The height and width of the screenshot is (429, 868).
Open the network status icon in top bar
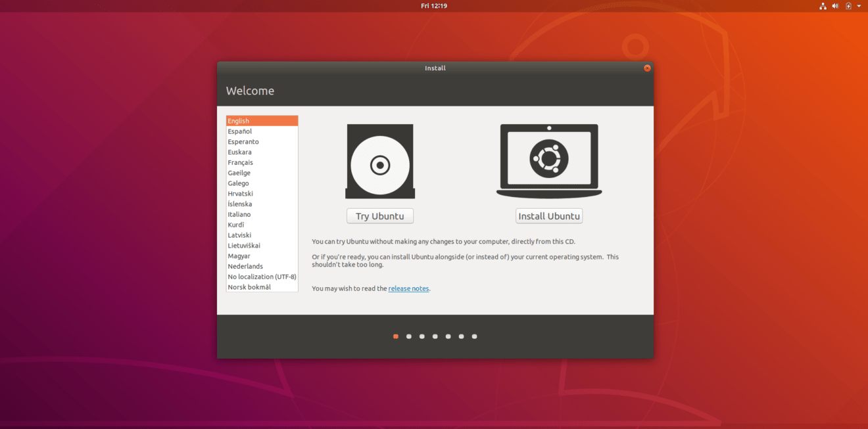[x=823, y=5]
